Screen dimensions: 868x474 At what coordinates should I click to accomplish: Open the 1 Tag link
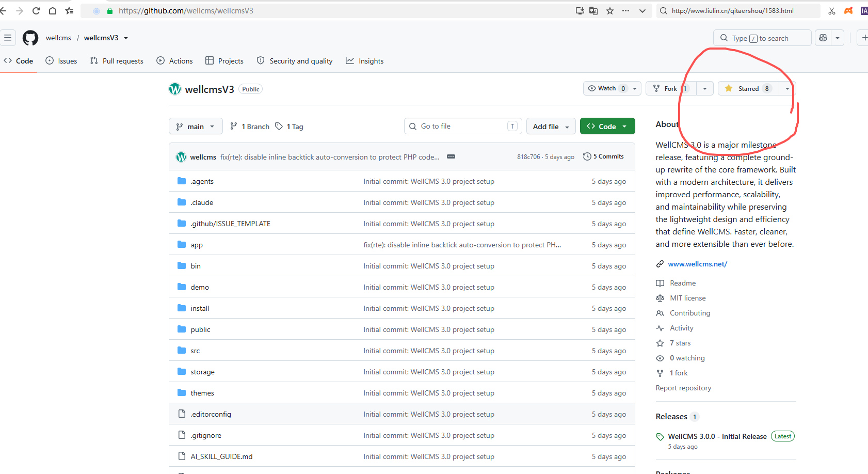[289, 127]
